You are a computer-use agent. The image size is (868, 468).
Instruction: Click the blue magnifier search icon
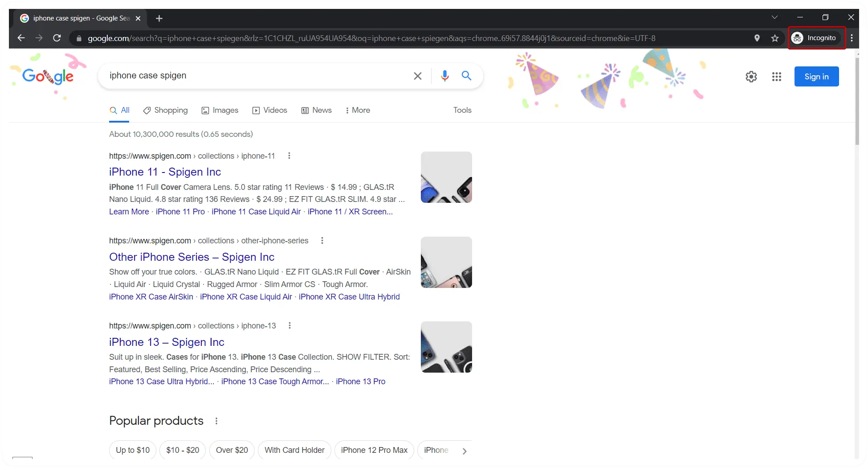(x=466, y=76)
